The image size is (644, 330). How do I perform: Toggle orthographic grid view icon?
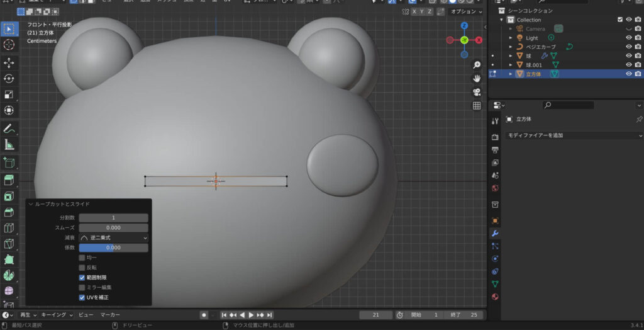477,106
